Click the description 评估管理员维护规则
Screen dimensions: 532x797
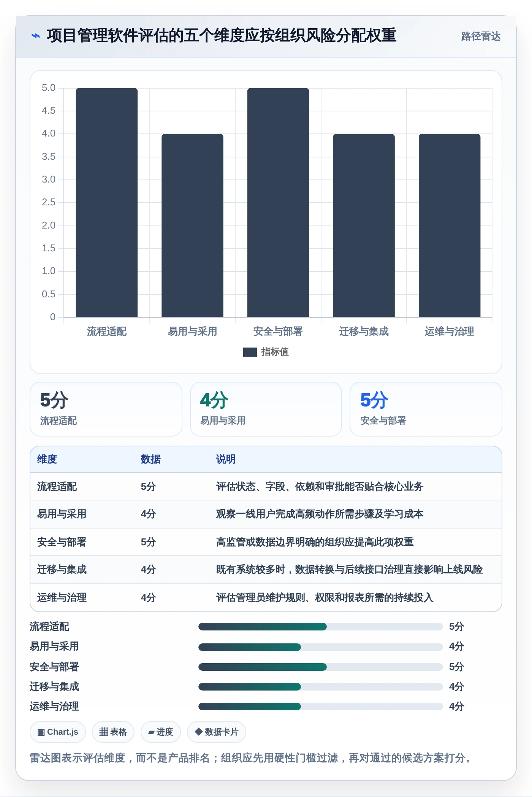[x=325, y=598]
